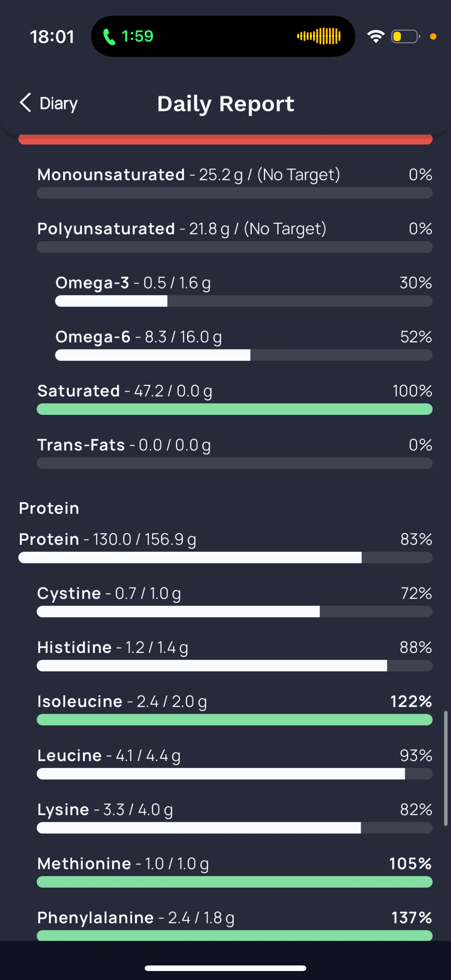The height and width of the screenshot is (980, 451).
Task: Select the Saturated fat progress bar
Action: [234, 409]
